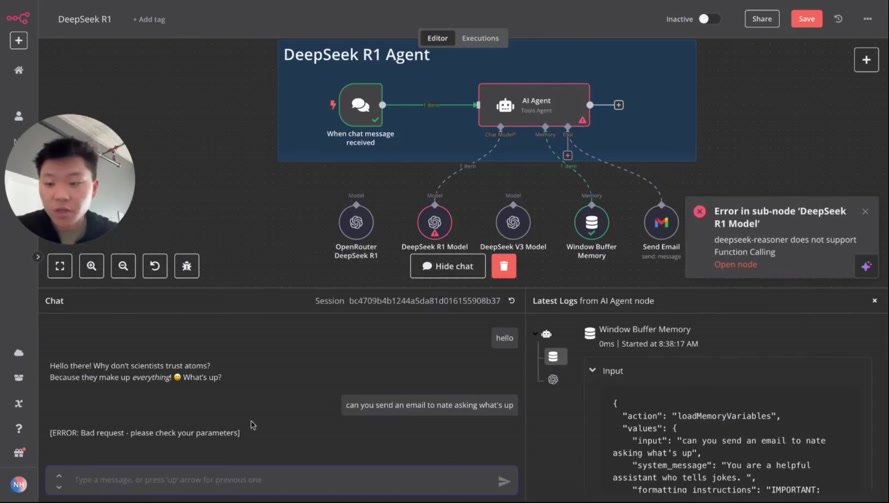Screen dimensions: 889x503
Task: Reset canvas zoom
Action: coord(155,266)
